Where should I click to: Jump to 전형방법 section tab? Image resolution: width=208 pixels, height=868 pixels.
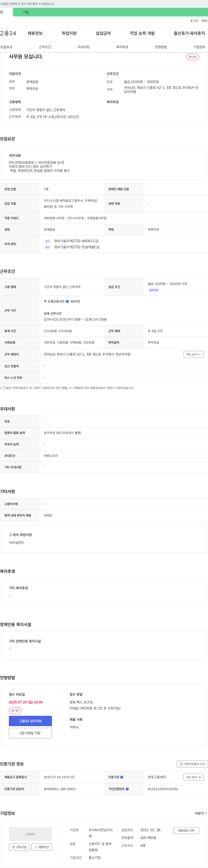coord(161,47)
